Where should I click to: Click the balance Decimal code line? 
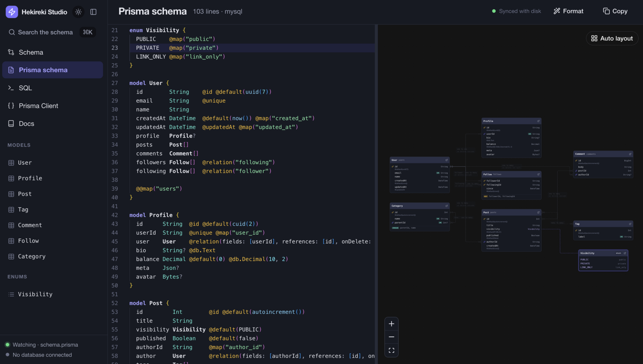pos(212,259)
